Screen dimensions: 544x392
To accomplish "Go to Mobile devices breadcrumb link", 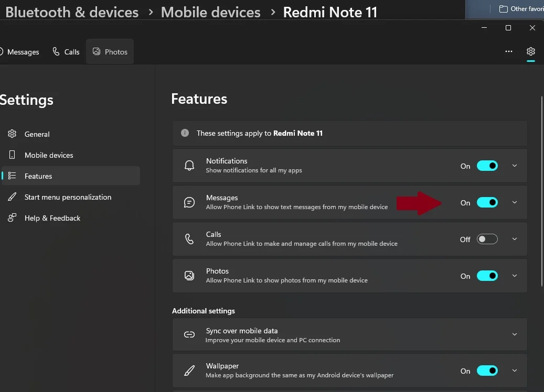I will 210,12.
